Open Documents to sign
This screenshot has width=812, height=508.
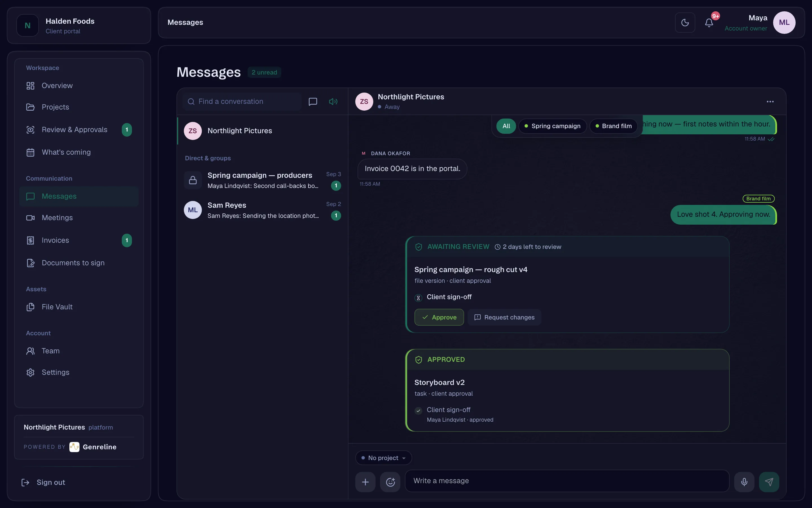pos(79,263)
